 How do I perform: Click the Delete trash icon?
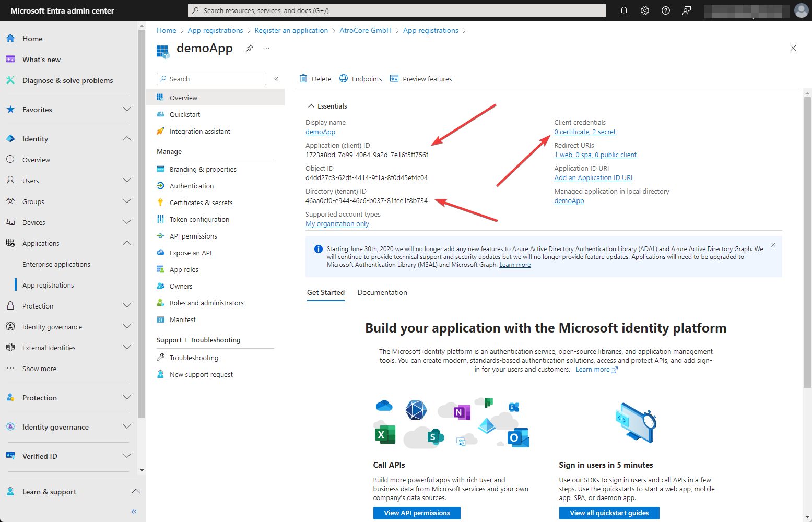303,79
